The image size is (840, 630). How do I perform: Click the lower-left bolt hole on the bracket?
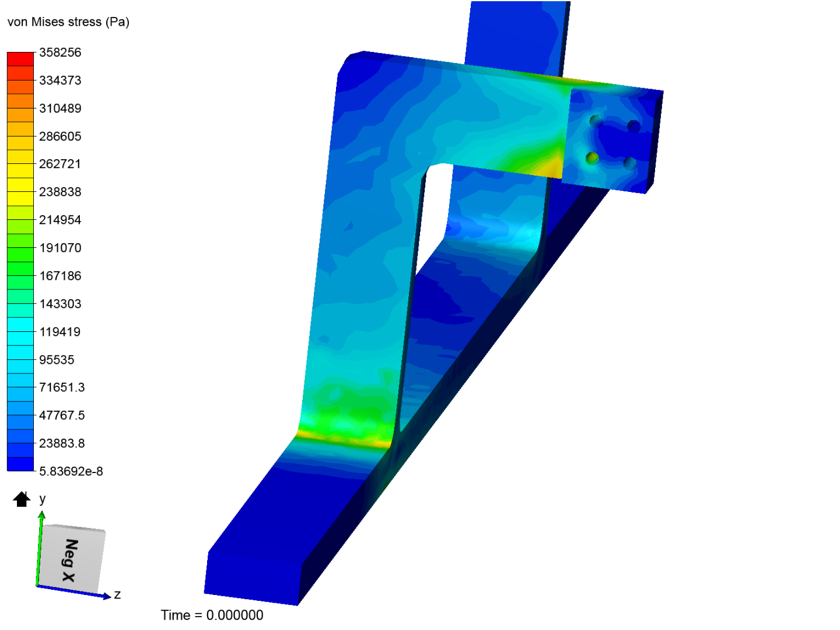pos(592,157)
